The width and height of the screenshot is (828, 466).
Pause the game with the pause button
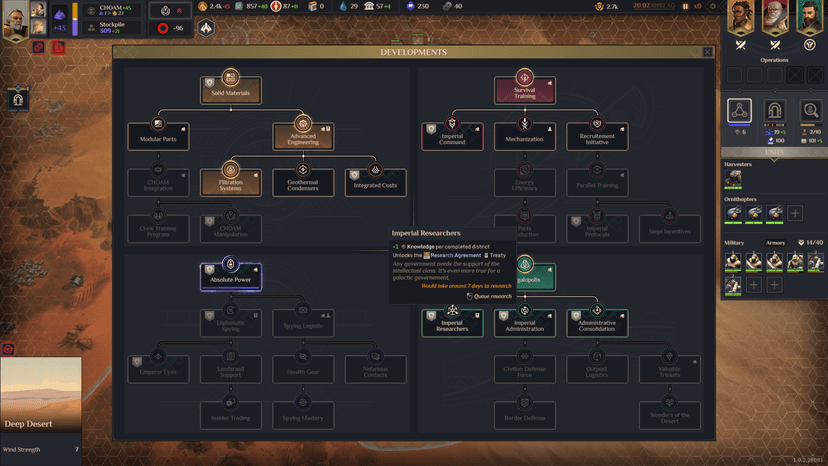pyautogui.click(x=685, y=6)
